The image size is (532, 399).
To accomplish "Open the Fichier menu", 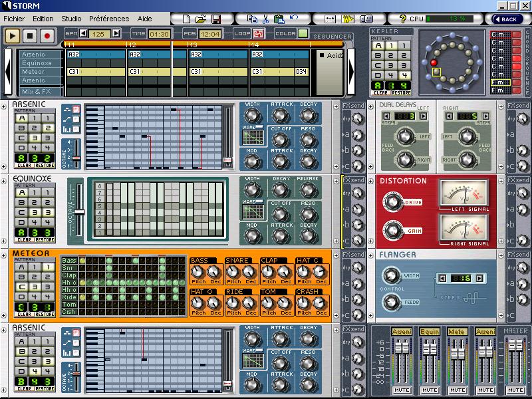I will point(13,19).
